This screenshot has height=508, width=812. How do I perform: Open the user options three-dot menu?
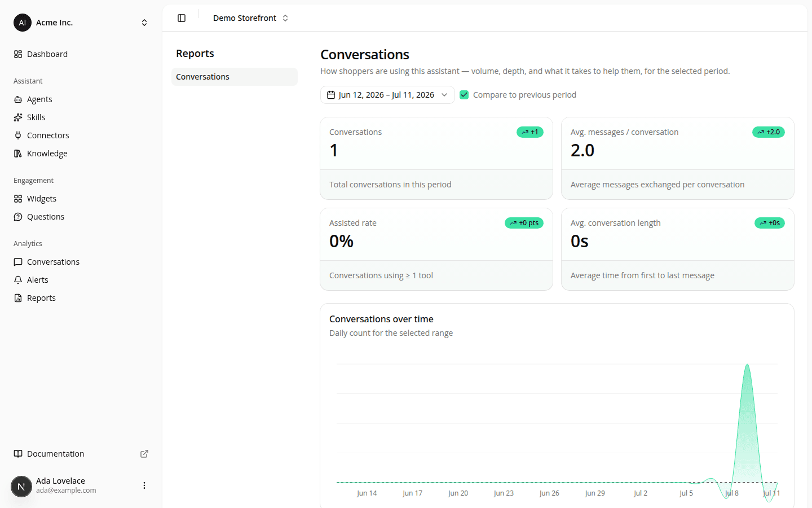point(144,485)
